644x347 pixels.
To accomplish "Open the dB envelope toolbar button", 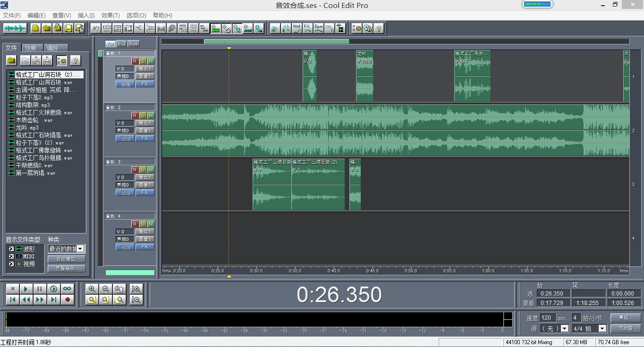I will pos(275,28).
